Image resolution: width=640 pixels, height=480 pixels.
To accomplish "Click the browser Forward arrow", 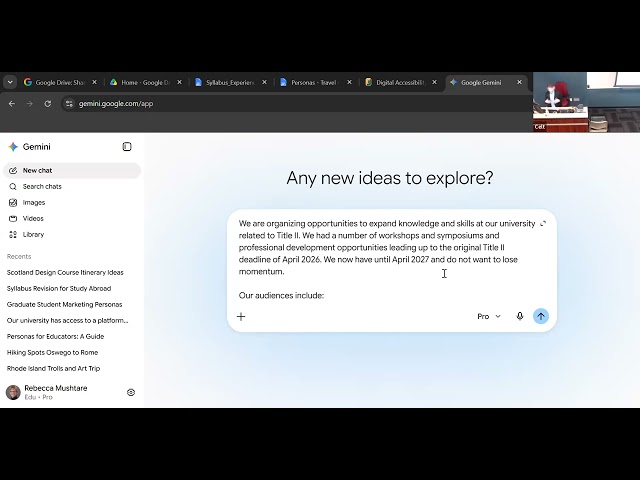I will (x=29, y=104).
